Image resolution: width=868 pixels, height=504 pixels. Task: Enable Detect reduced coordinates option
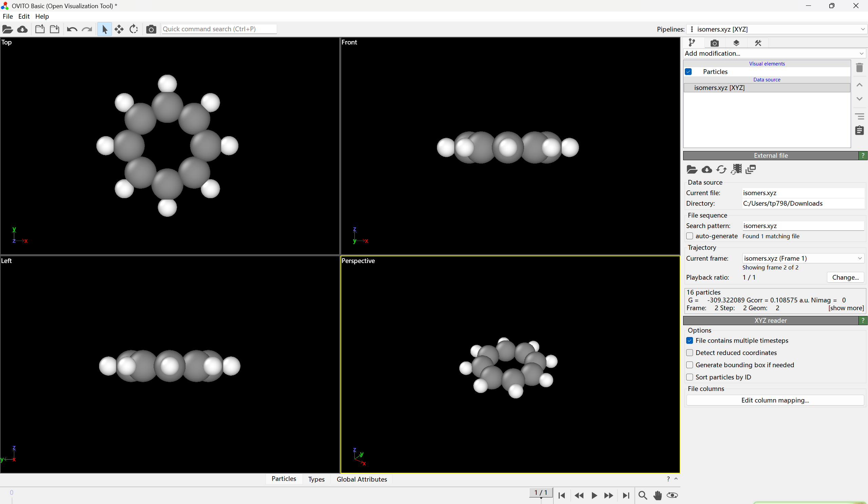(x=690, y=353)
